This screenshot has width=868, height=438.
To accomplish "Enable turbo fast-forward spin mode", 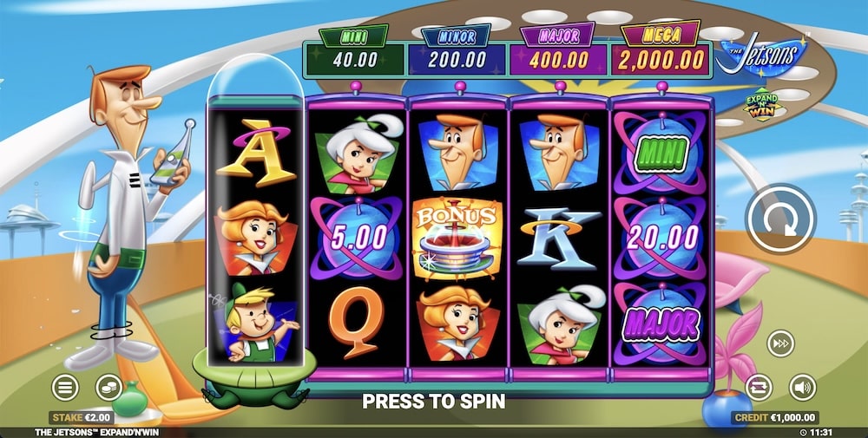I will (780, 343).
